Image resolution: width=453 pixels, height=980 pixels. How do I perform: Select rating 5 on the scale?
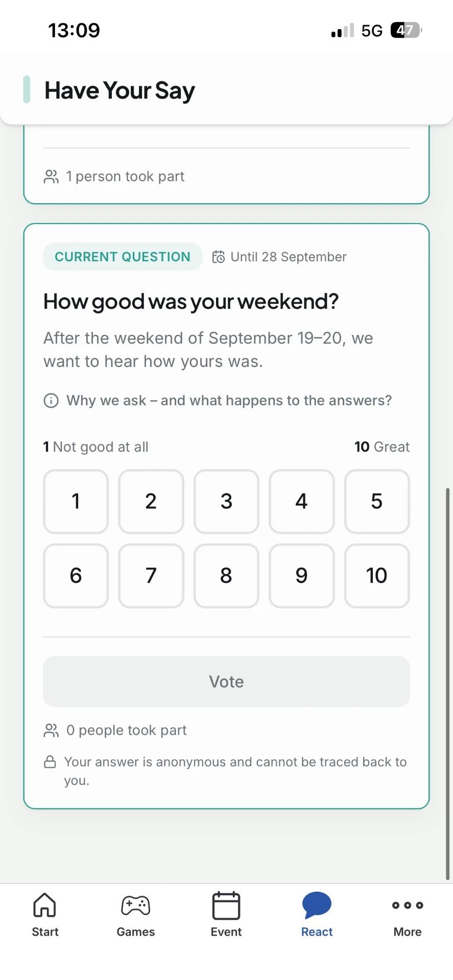point(377,501)
